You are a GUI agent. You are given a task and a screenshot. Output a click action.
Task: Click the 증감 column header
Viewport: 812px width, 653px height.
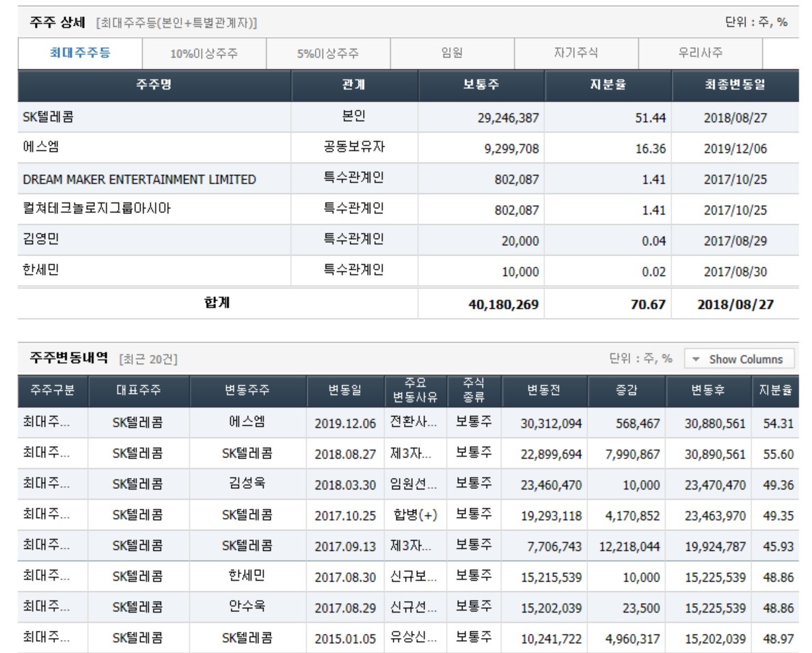(627, 390)
